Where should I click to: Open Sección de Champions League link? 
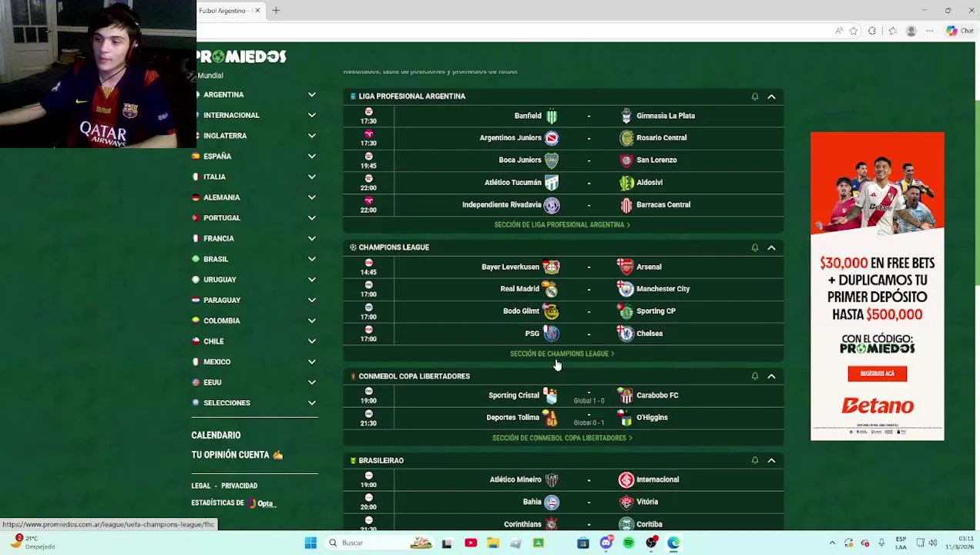coord(562,354)
